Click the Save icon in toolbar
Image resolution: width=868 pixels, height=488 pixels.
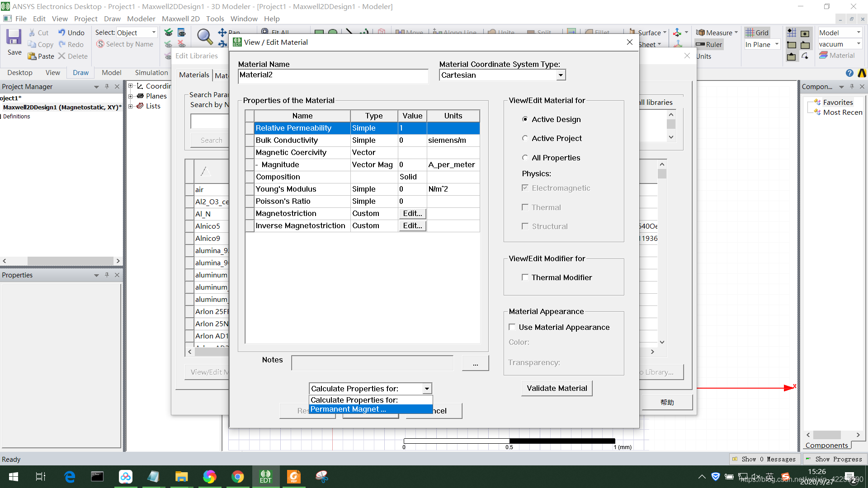pos(14,38)
